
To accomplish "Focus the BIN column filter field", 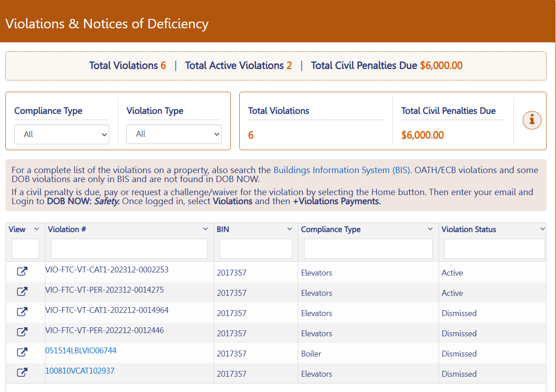I will point(256,249).
